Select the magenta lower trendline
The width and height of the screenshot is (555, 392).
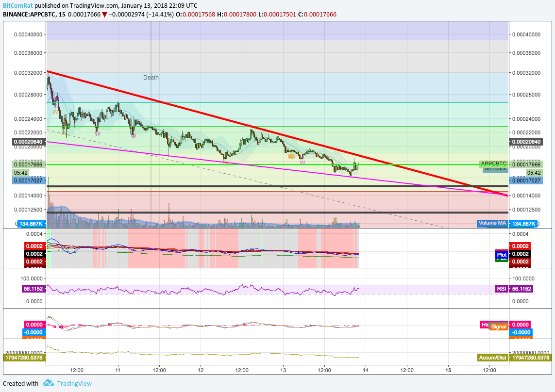pyautogui.click(x=278, y=168)
